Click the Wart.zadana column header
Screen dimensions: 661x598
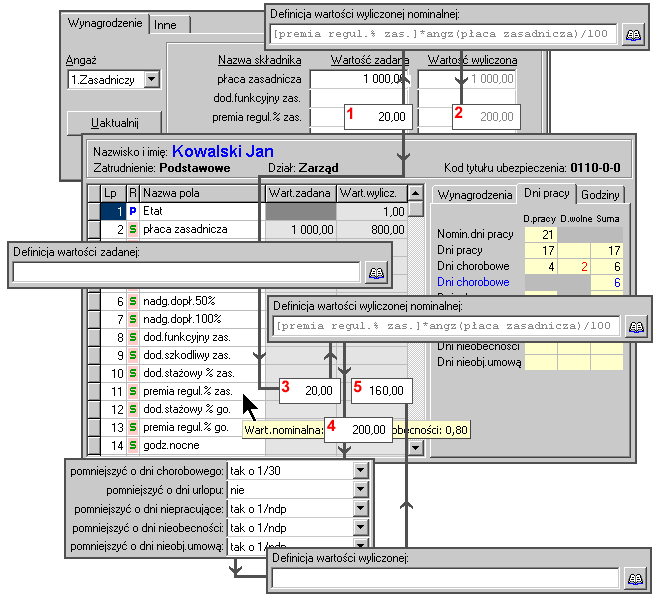300,193
